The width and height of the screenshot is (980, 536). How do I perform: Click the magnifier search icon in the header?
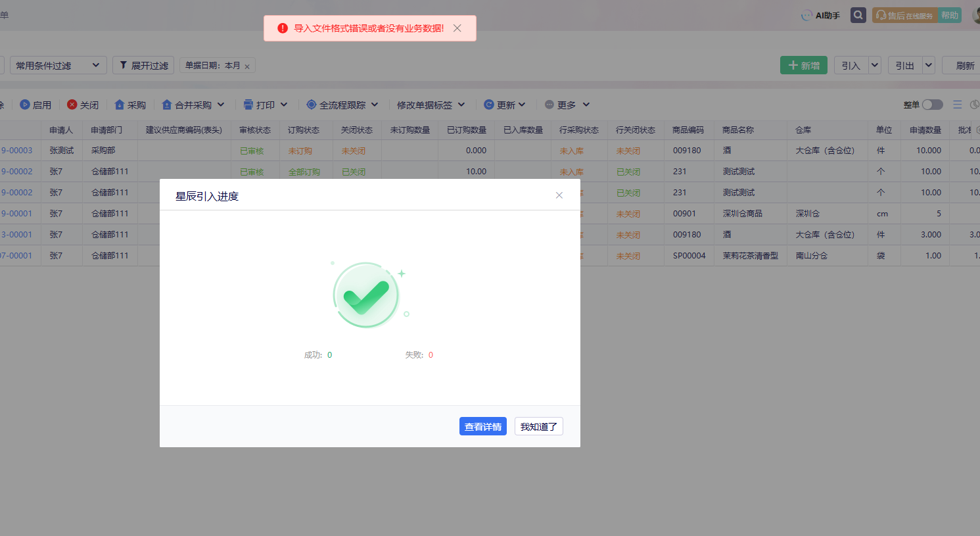(x=858, y=15)
